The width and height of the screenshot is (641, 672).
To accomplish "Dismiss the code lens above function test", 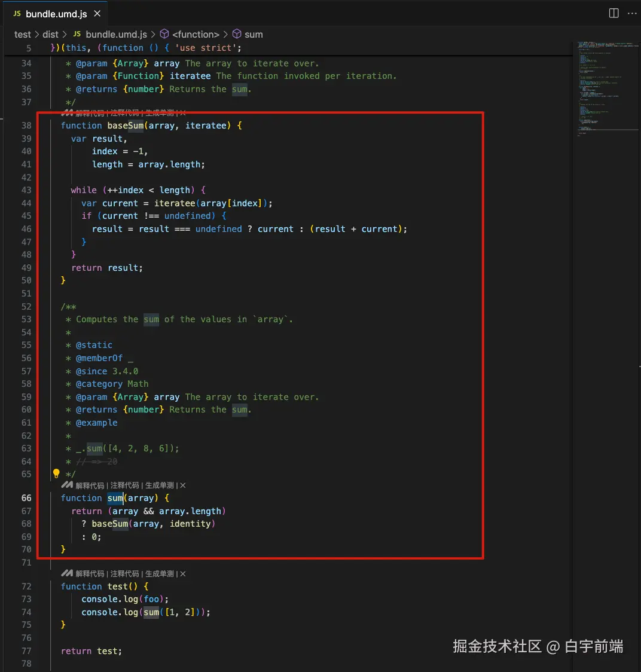I will pyautogui.click(x=182, y=573).
